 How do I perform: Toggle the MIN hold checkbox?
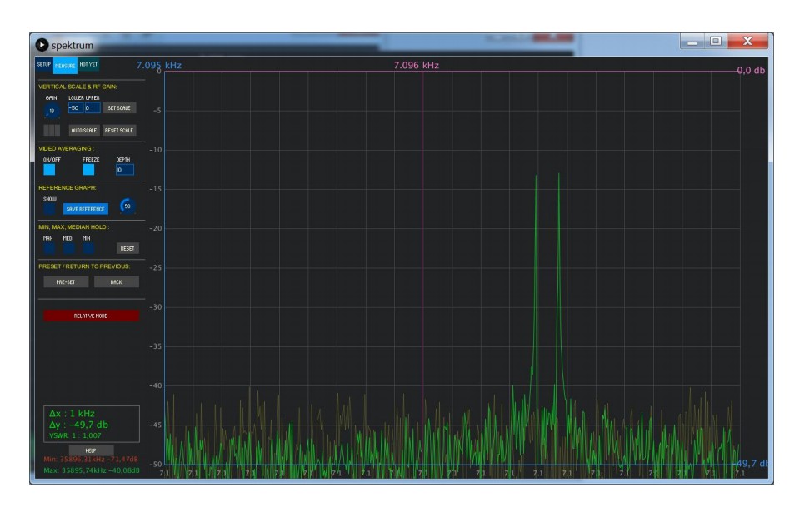[88, 248]
